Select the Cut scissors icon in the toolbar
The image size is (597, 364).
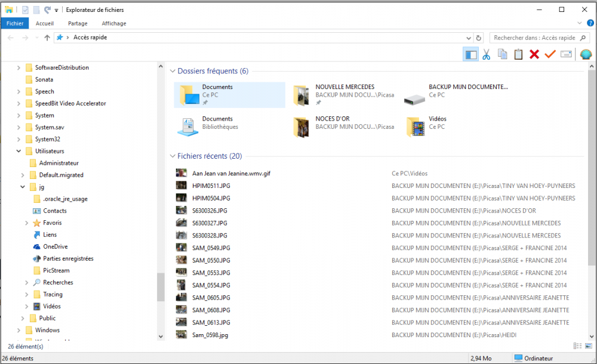click(486, 54)
